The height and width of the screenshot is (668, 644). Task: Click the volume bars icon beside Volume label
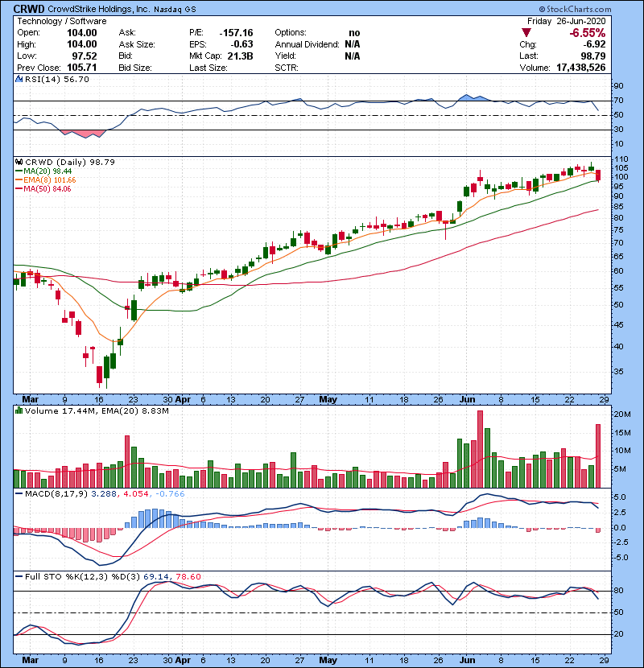pyautogui.click(x=19, y=410)
